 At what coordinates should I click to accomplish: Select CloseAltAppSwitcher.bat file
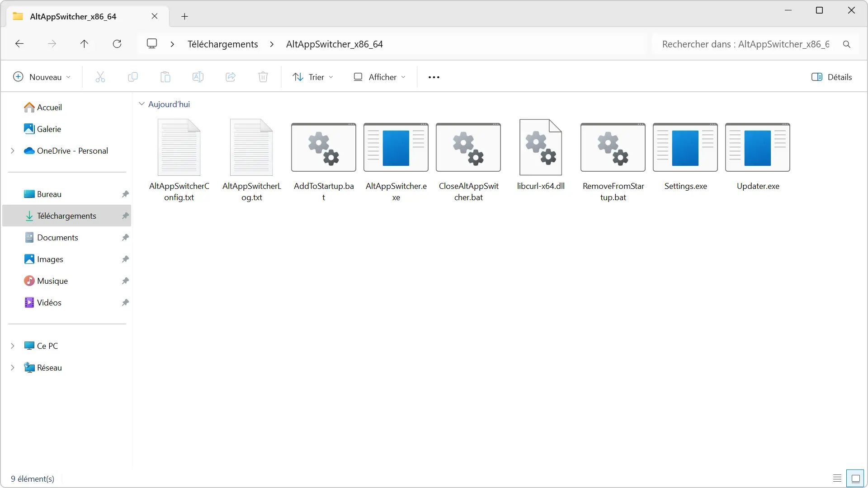pos(468,160)
